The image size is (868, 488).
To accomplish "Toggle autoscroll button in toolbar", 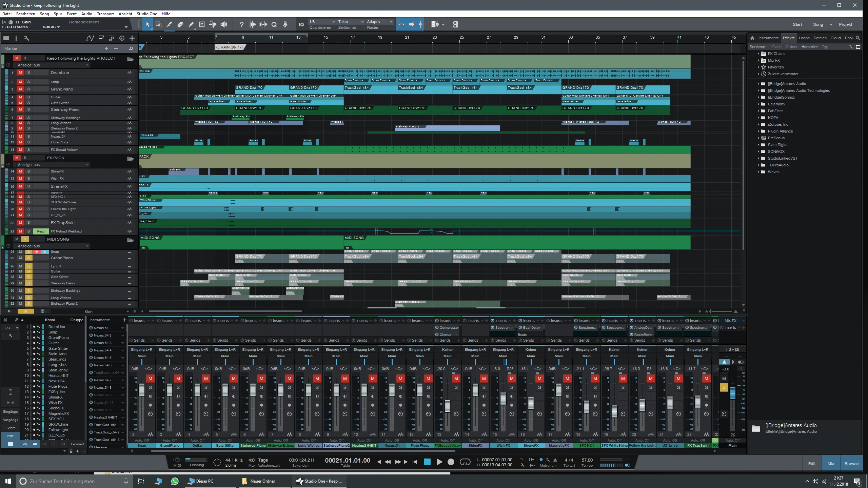I will (412, 24).
